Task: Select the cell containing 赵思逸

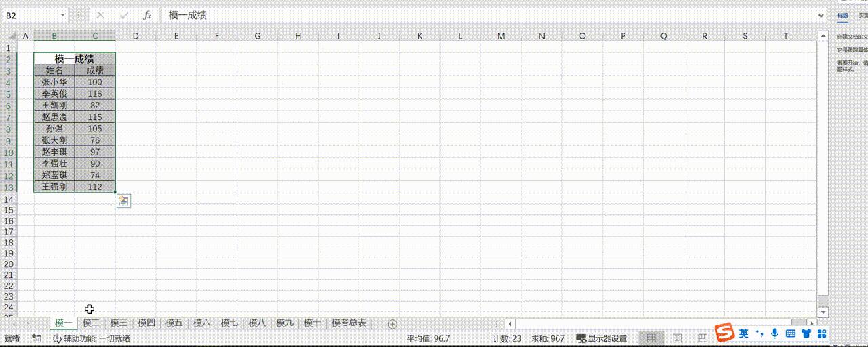Action: 54,117
